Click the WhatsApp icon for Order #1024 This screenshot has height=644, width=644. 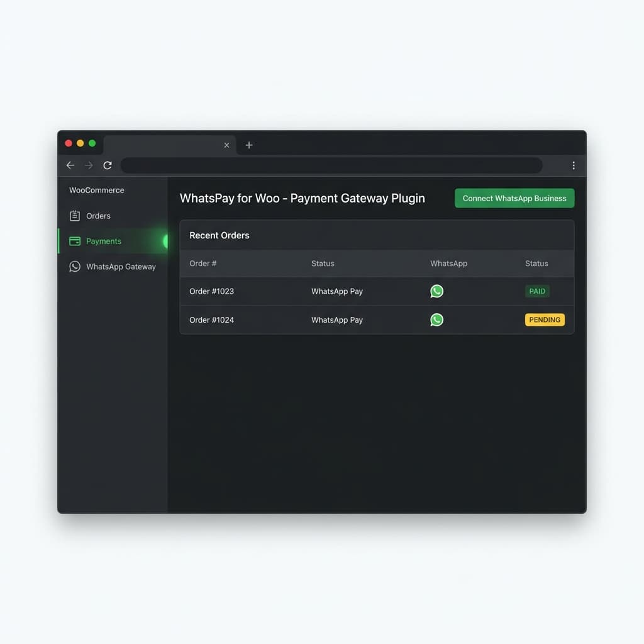point(436,319)
